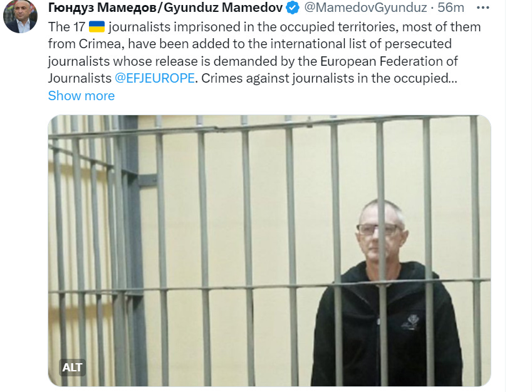Click the emblem on the black hoodie
The width and height of the screenshot is (532, 392).
coord(410,322)
